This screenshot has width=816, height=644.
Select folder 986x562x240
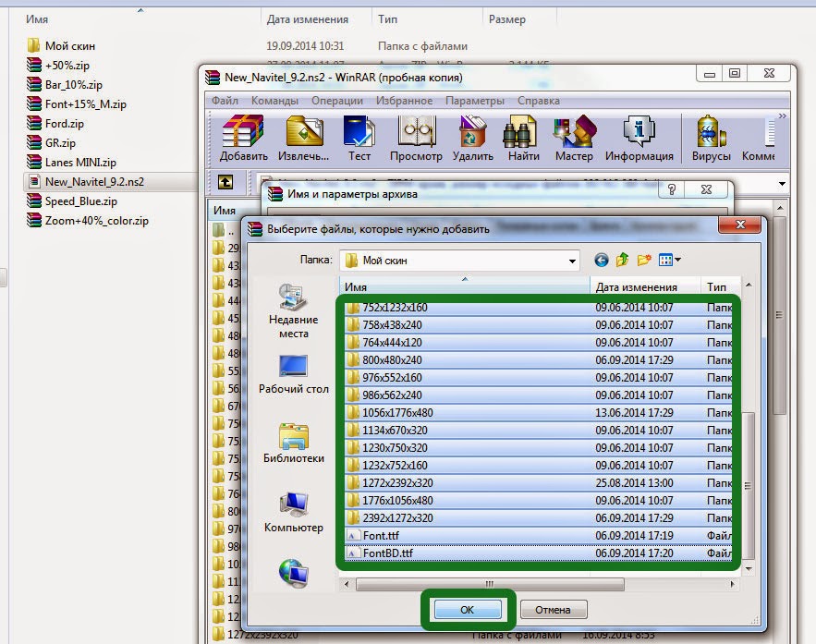tap(538, 395)
